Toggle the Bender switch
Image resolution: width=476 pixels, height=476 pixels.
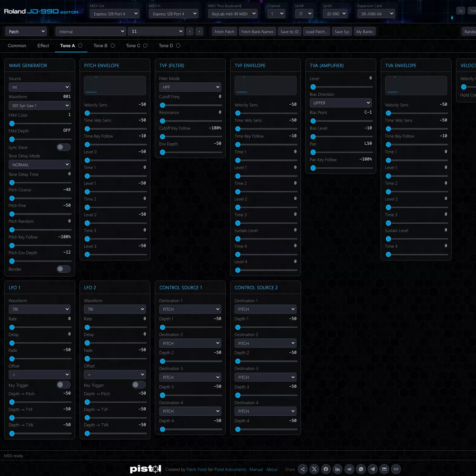click(x=63, y=269)
